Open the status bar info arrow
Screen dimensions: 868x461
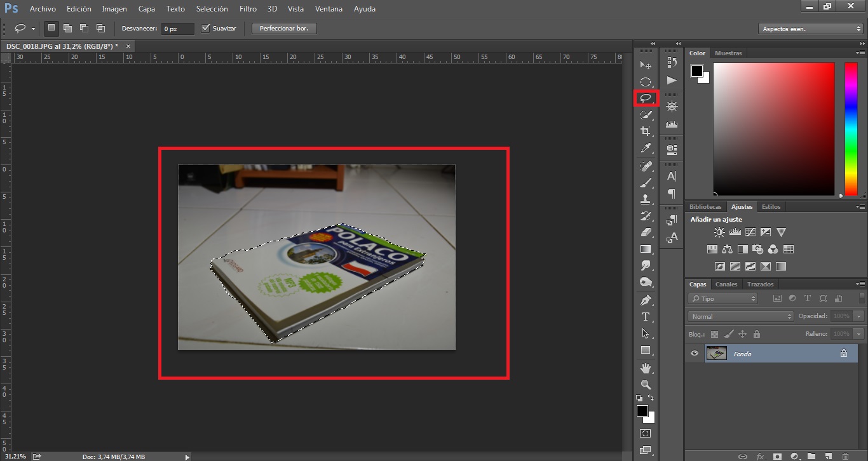coord(187,457)
